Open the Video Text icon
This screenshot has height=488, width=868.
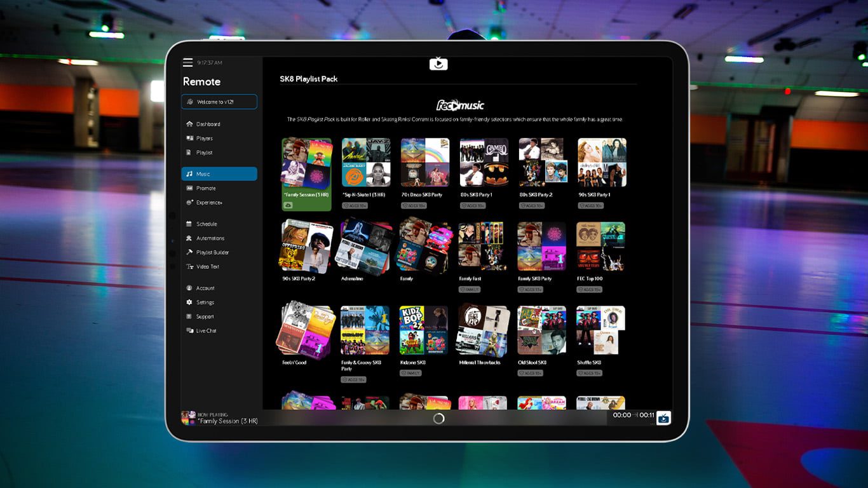[x=189, y=267]
